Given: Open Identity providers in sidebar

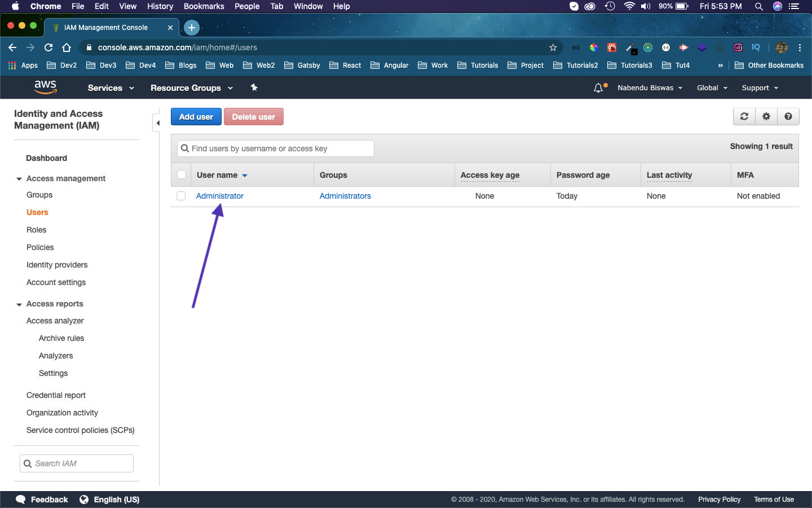Looking at the screenshot, I should pos(57,265).
